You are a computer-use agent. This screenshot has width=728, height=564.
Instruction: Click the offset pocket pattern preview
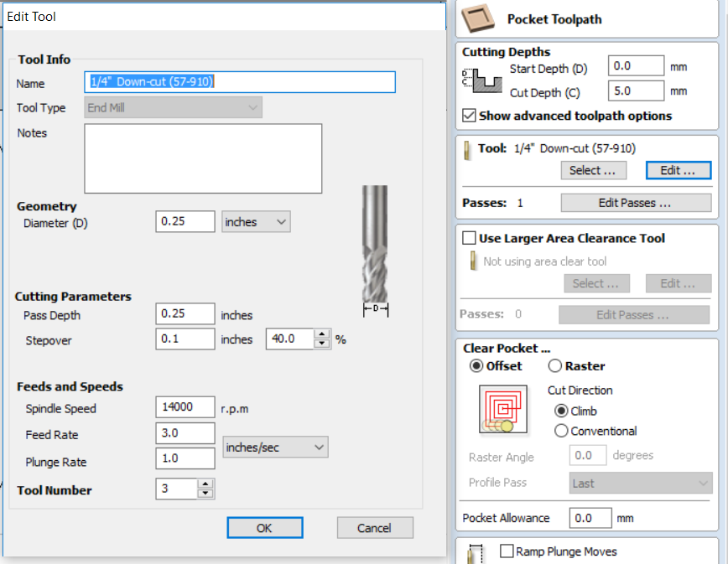(x=503, y=409)
